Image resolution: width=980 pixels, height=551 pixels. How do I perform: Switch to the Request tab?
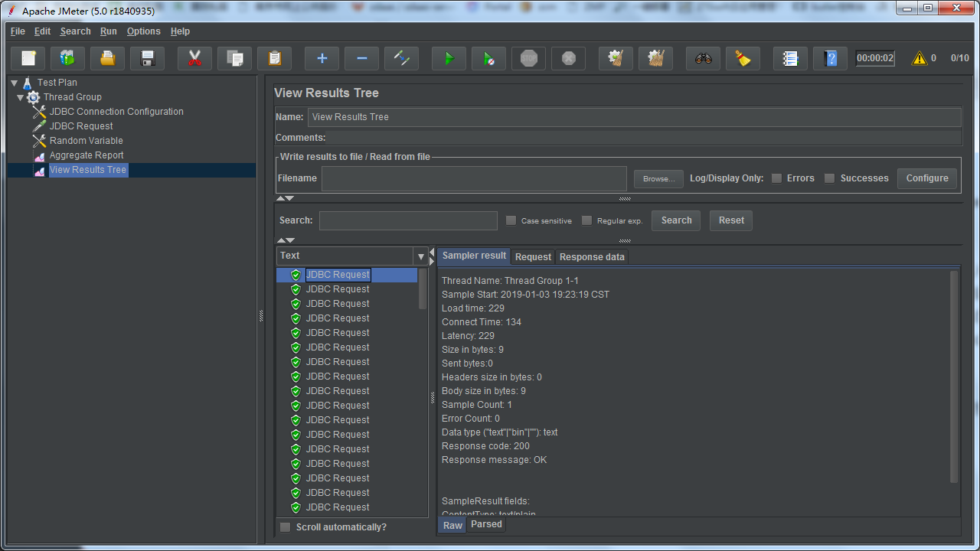click(x=533, y=257)
